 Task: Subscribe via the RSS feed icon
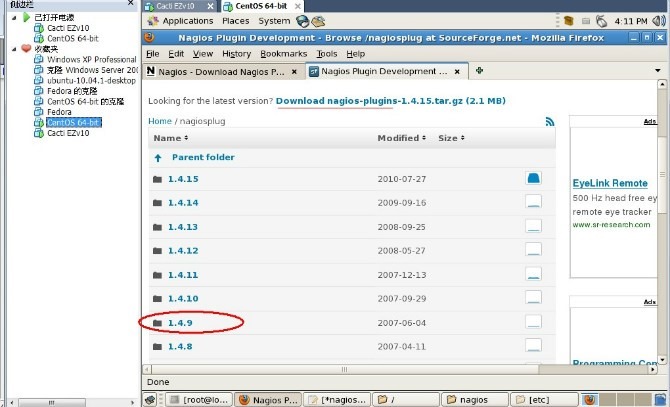point(550,122)
